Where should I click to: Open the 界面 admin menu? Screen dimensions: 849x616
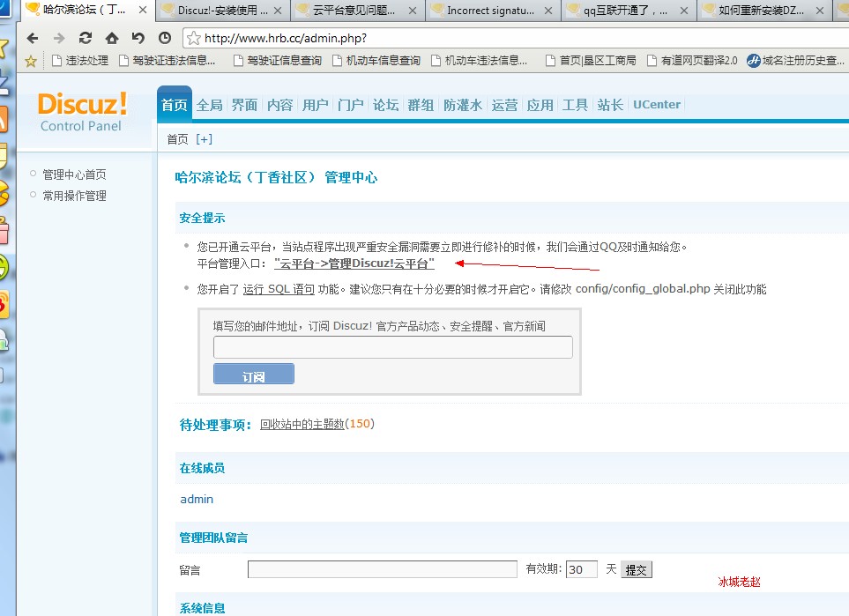pos(245,105)
